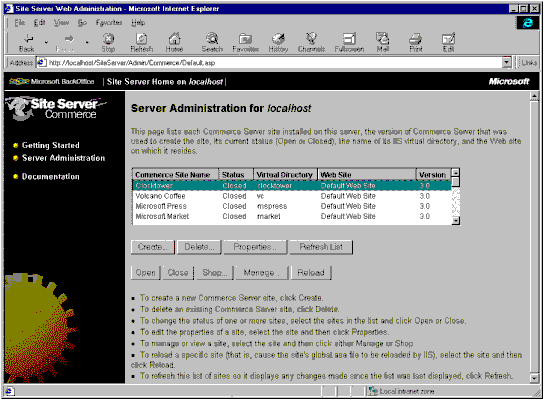Viewport: 544px width, 402px height.
Task: Select the Clocktower site row
Action: coord(292,186)
